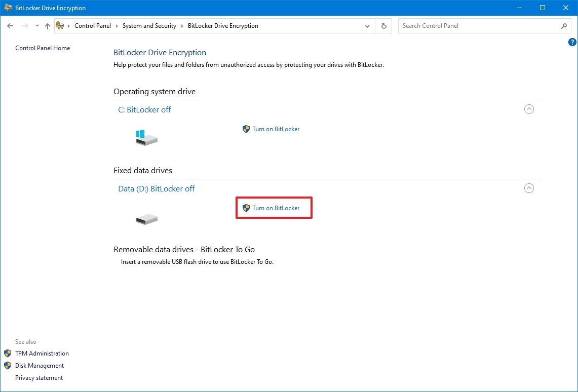Collapse the C: BitLocker off section chevron
Image resolution: width=578 pixels, height=392 pixels.
tap(529, 109)
